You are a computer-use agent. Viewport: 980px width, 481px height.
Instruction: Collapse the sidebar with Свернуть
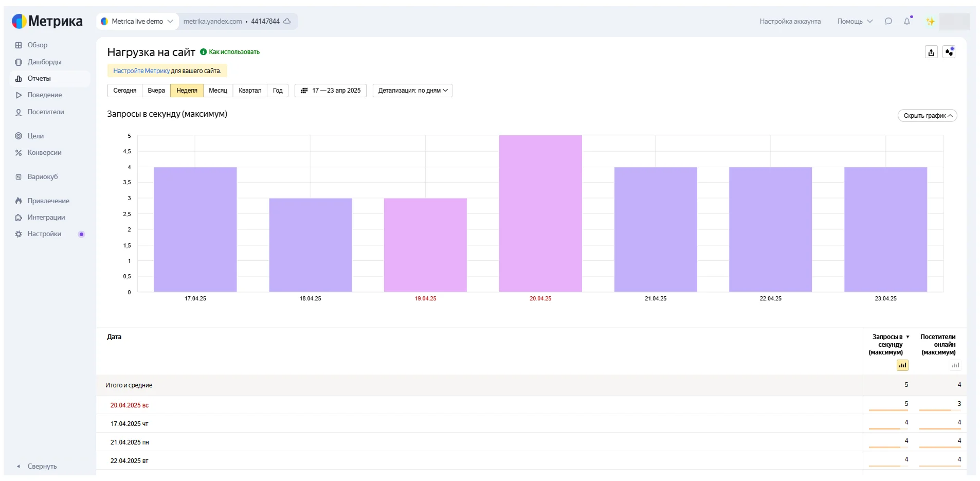pos(42,466)
